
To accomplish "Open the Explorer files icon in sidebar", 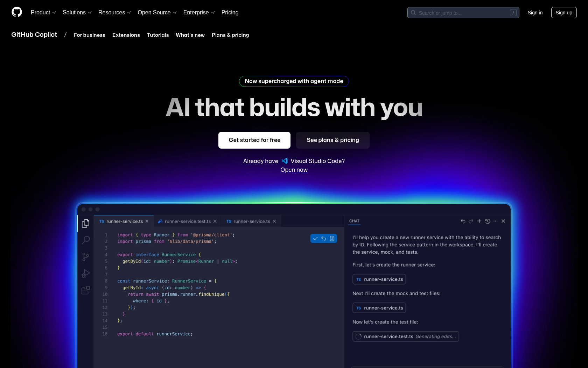I will pyautogui.click(x=85, y=224).
